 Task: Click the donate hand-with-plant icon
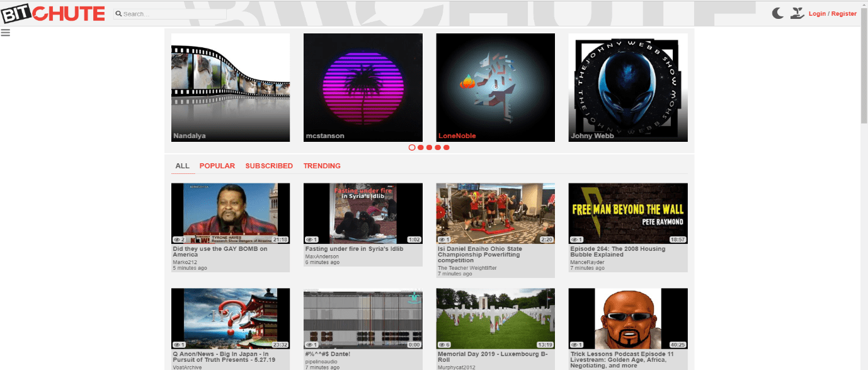click(x=797, y=13)
